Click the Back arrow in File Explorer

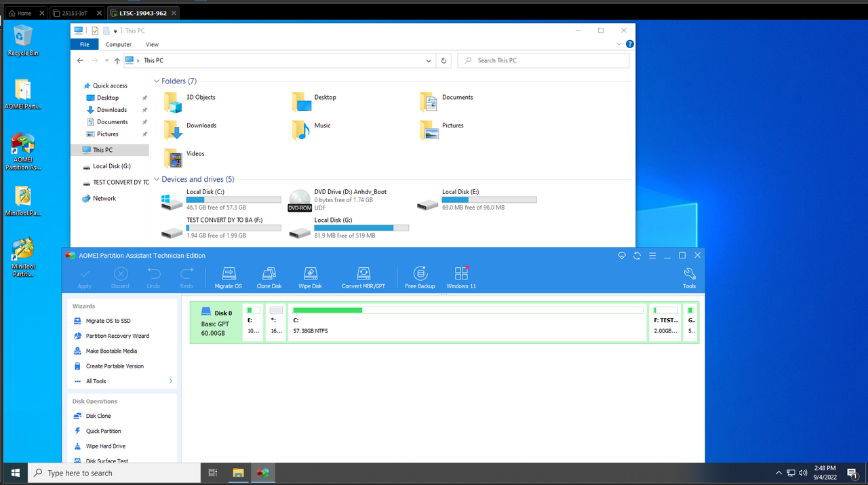tap(81, 60)
